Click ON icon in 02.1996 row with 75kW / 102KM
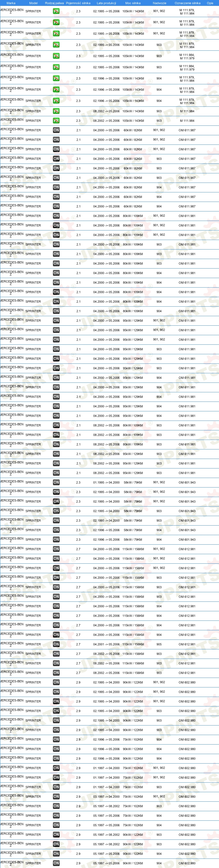The width and height of the screenshot is (219, 868). (x=56, y=739)
